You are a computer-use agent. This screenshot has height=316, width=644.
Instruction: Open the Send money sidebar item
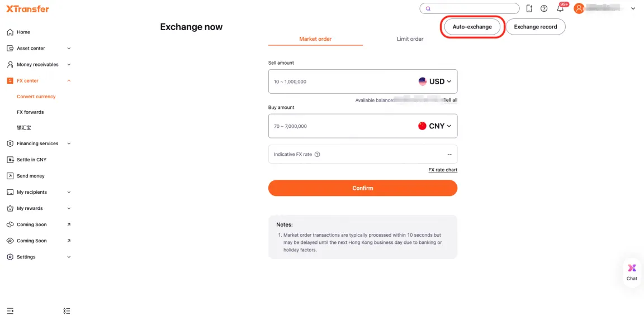pos(30,176)
